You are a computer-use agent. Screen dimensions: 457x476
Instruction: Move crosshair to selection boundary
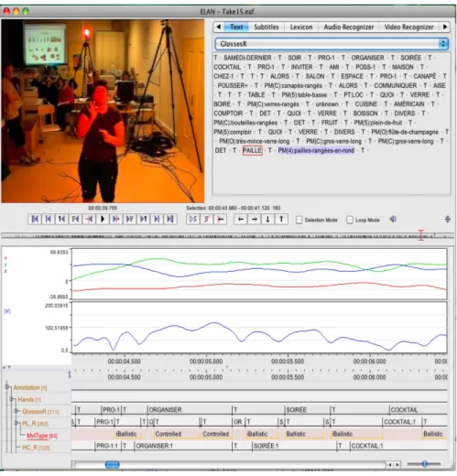pos(221,219)
